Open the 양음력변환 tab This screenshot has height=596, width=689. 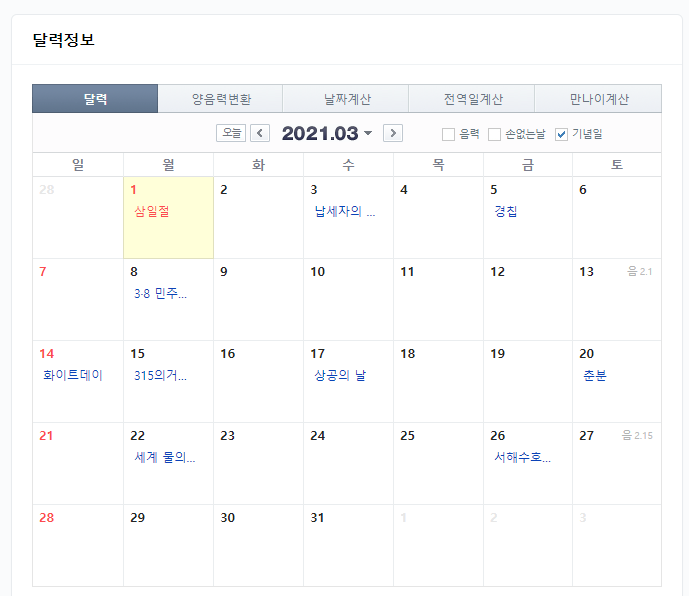pos(220,99)
